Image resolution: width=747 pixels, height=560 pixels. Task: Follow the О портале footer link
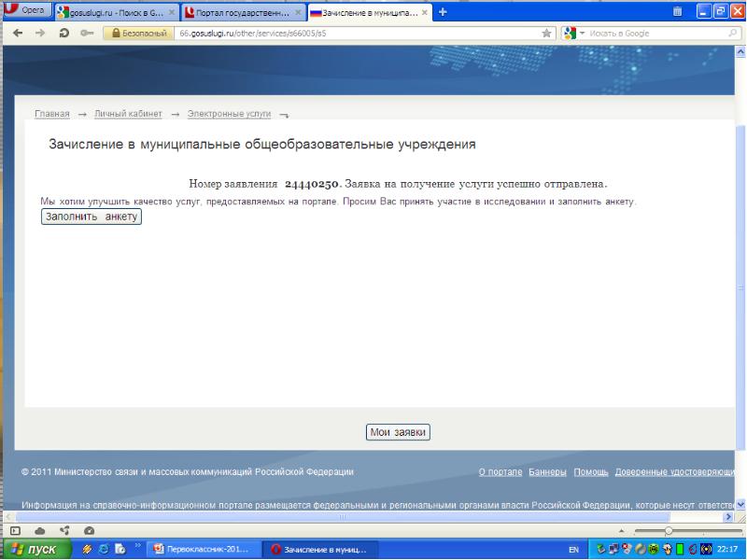pyautogui.click(x=500, y=472)
